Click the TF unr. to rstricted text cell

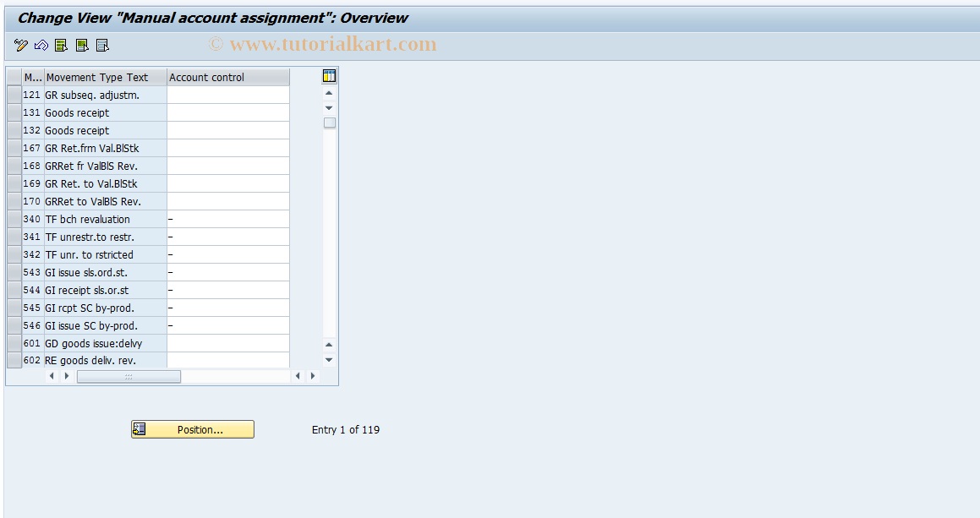(x=106, y=255)
